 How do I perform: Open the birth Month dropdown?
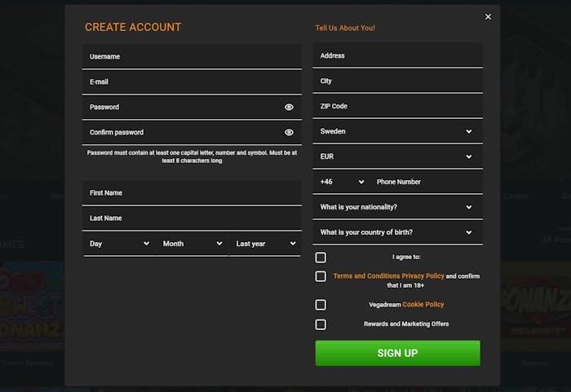click(193, 244)
